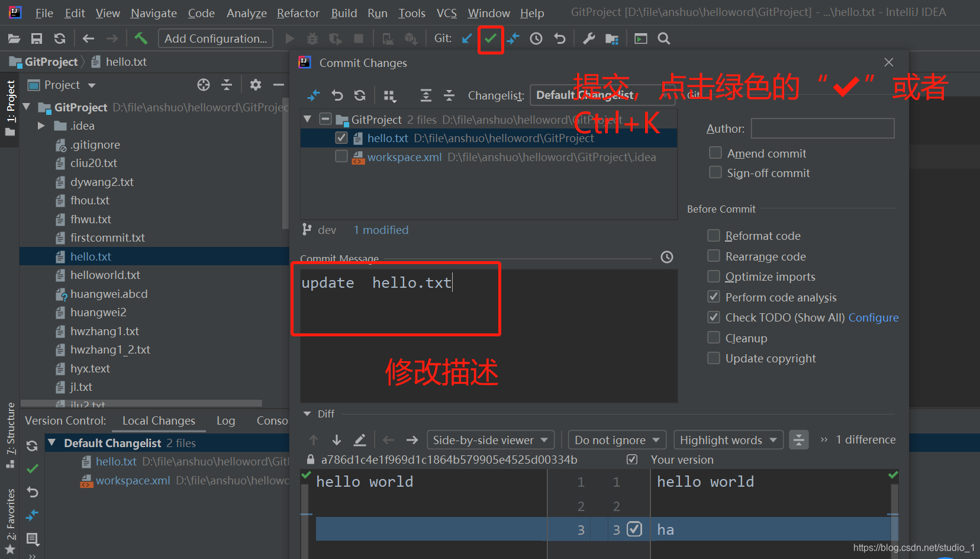Enable Optimize imports checkbox
980x559 pixels.
coord(714,277)
